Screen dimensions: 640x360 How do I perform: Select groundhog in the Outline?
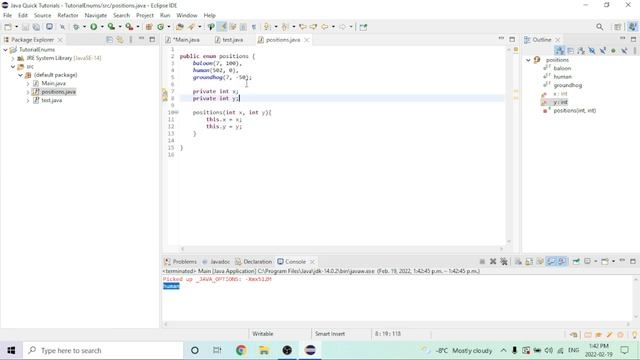click(567, 85)
